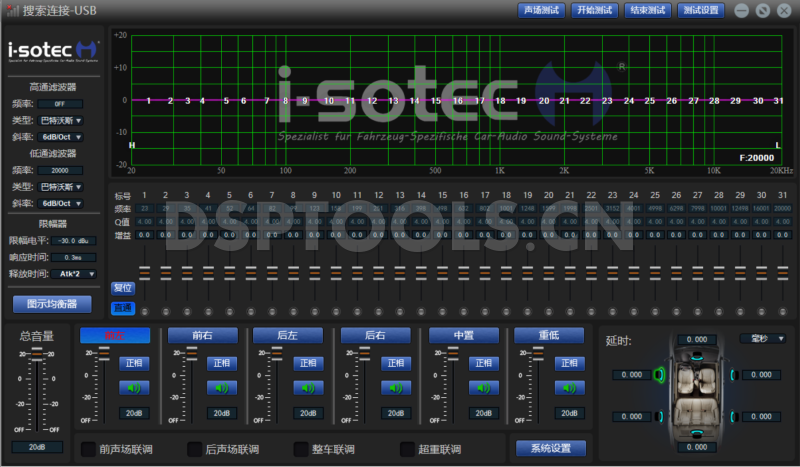Select the 后右 channel tab
Viewport: 800px width, 467px height.
pyautogui.click(x=376, y=335)
